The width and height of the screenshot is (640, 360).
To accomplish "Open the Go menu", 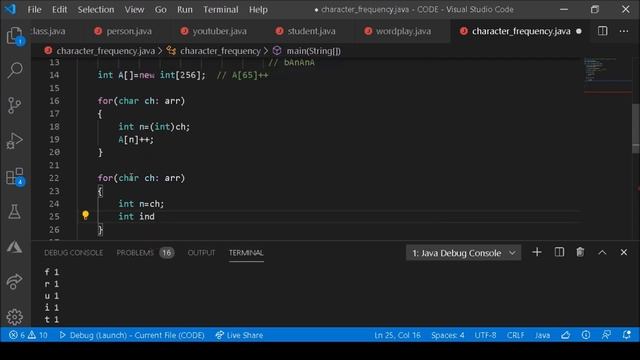I will [160, 9].
